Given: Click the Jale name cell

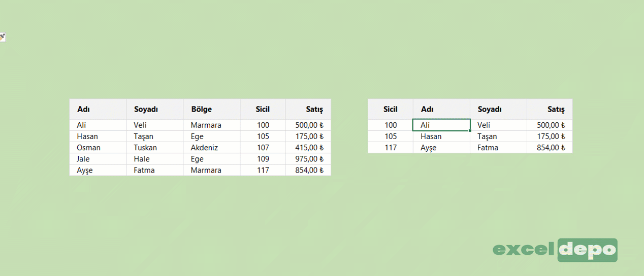Looking at the screenshot, I should [x=98, y=159].
